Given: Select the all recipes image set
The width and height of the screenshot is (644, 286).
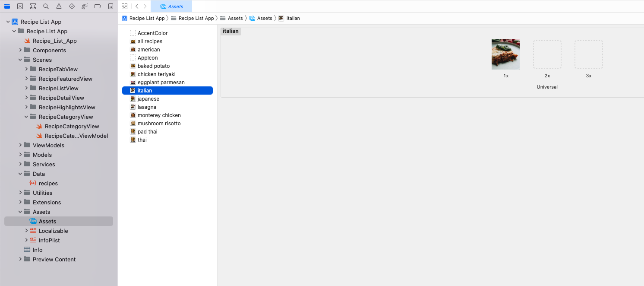Looking at the screenshot, I should click(x=150, y=41).
